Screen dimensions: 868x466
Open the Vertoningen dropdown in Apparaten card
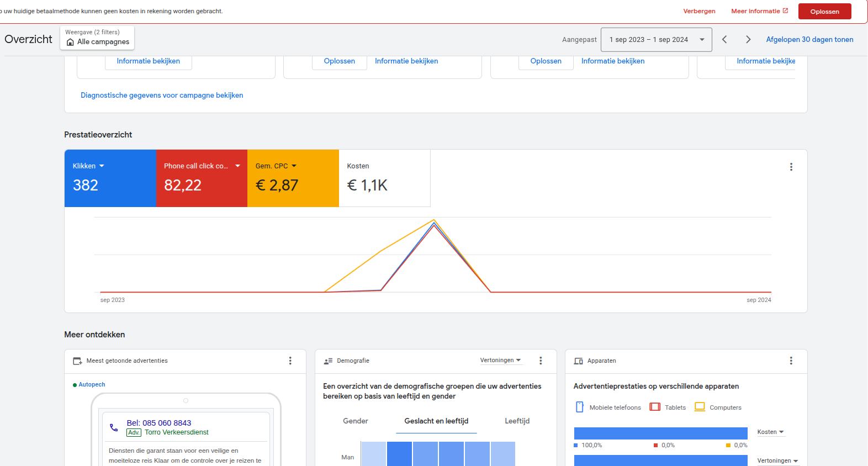tap(778, 460)
